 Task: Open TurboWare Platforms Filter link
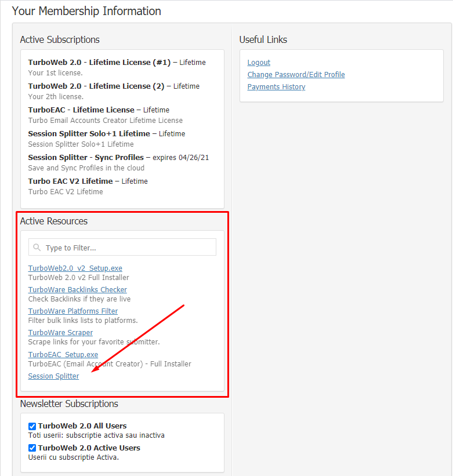pyautogui.click(x=73, y=311)
